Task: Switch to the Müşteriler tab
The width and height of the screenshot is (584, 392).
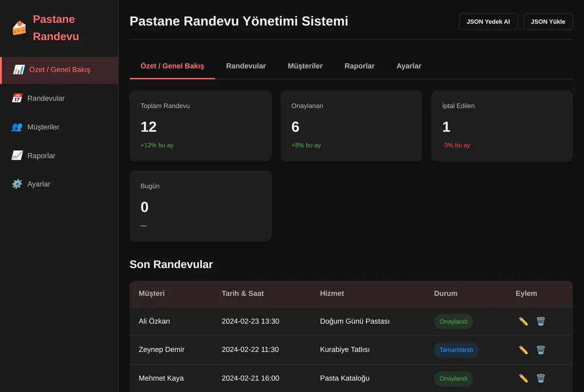Action: pyautogui.click(x=305, y=66)
